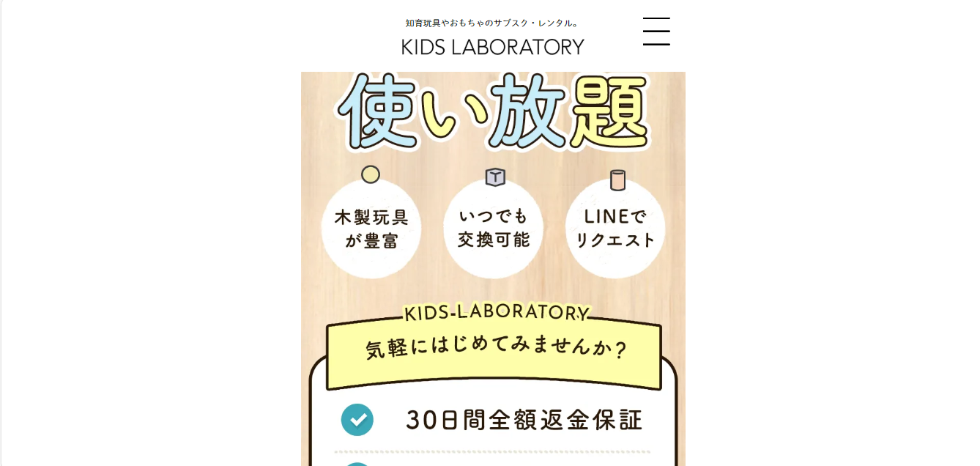Click the yellow ball icon above 木製玩具
This screenshot has height=466, width=980.
pyautogui.click(x=371, y=174)
